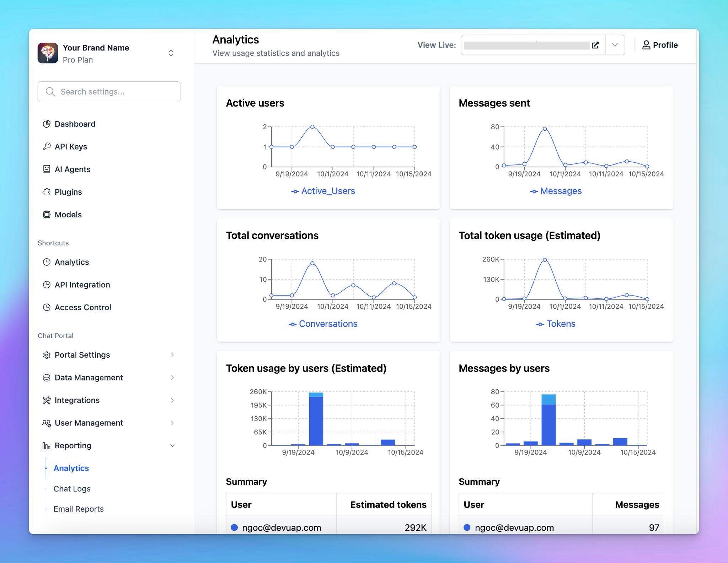Click the Reporting bar chart icon

pyautogui.click(x=47, y=446)
